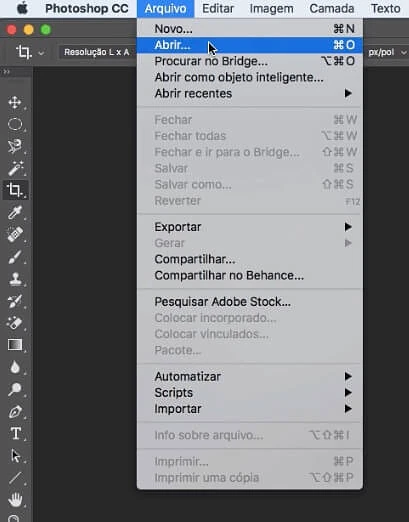The width and height of the screenshot is (409, 522).
Task: Select the Polygonal Lasso tool
Action: (x=15, y=146)
